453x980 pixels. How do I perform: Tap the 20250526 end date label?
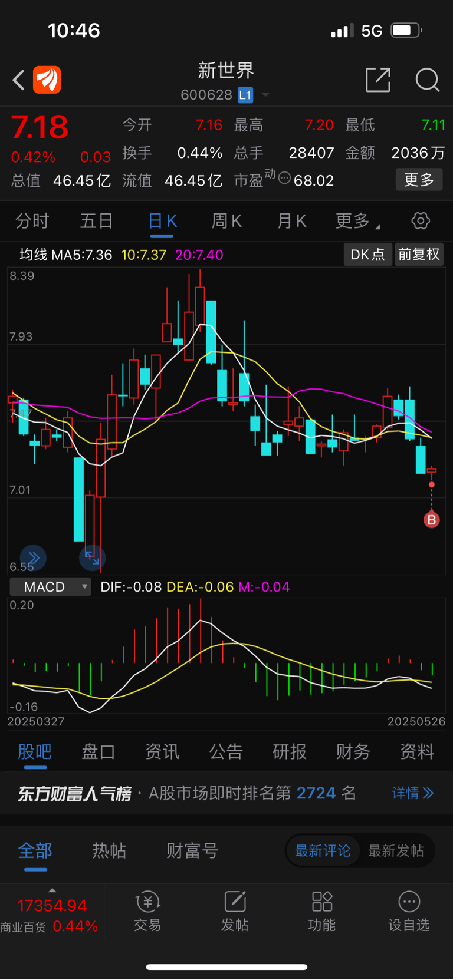pyautogui.click(x=416, y=722)
